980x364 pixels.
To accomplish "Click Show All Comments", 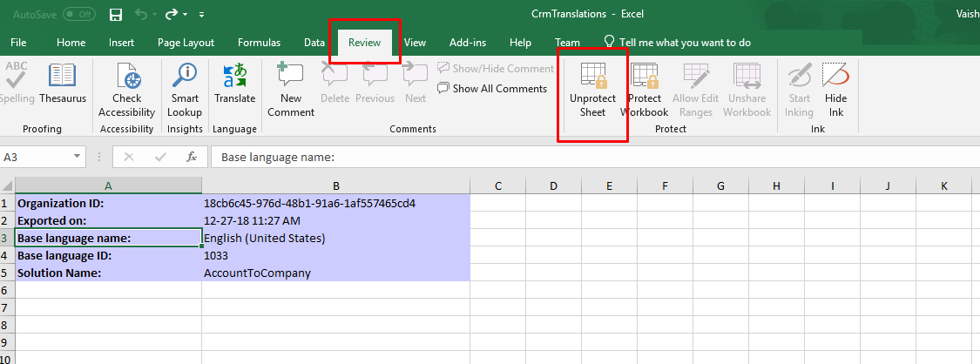I will click(492, 89).
